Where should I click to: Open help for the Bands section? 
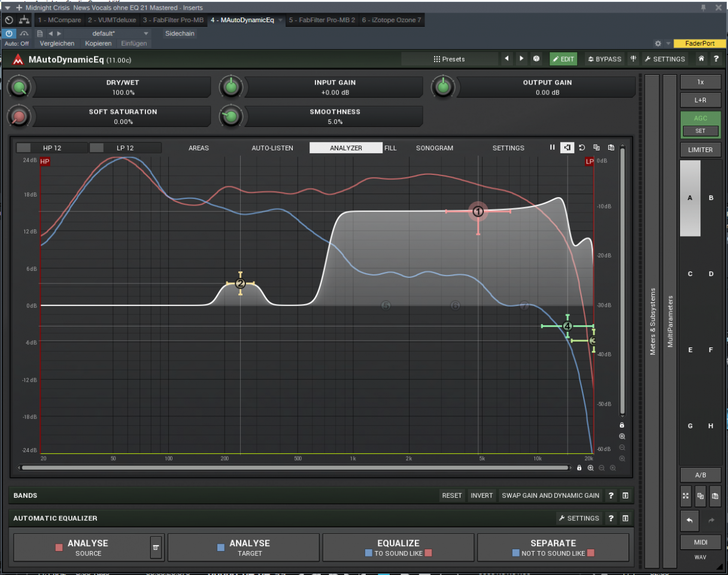(611, 495)
